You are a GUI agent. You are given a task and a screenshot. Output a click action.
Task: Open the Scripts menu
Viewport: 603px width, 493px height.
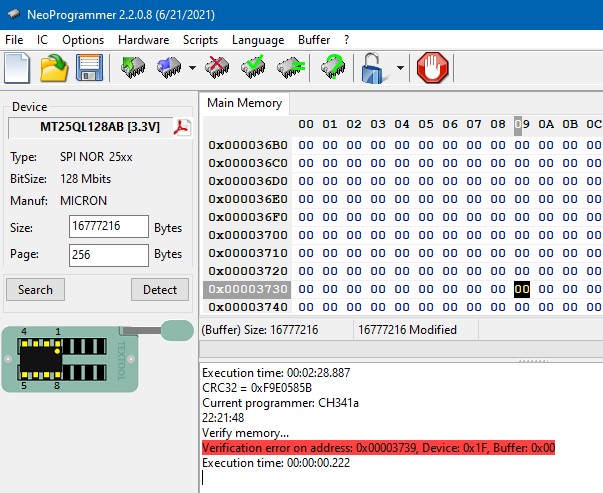pos(200,40)
